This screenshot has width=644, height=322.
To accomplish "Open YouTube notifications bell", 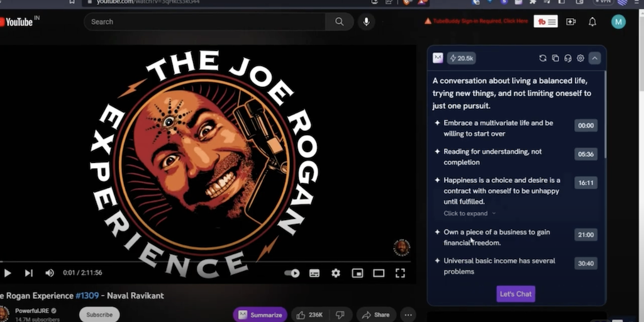I will tap(592, 22).
